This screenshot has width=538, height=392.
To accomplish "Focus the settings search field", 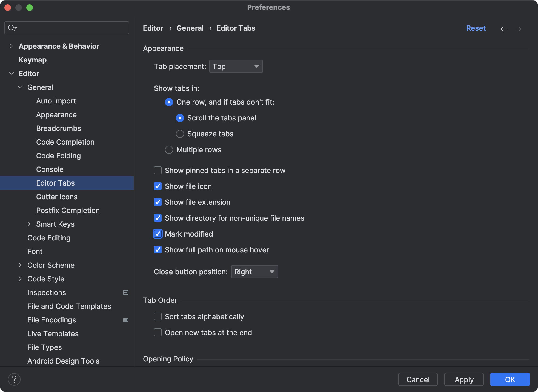I will coord(71,28).
